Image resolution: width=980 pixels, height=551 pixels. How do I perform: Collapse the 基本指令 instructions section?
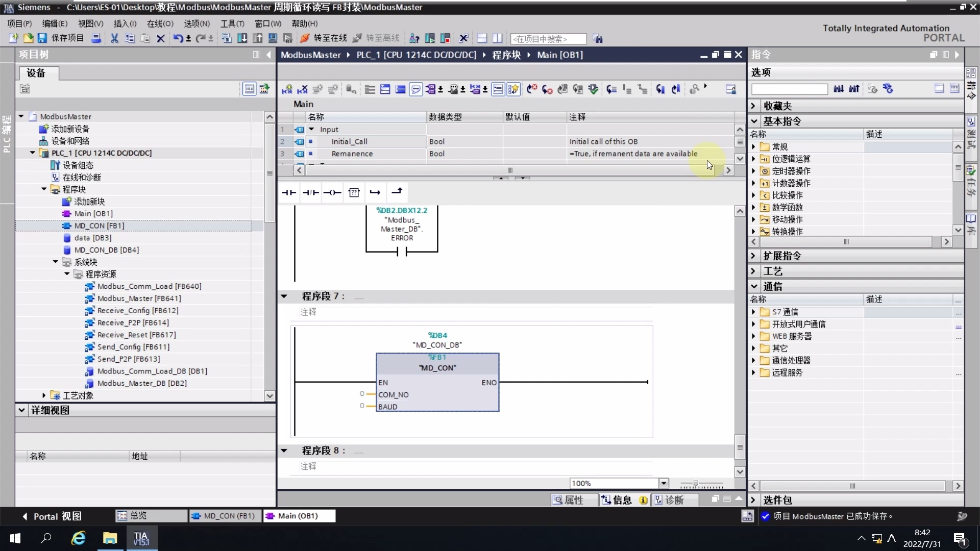[754, 121]
